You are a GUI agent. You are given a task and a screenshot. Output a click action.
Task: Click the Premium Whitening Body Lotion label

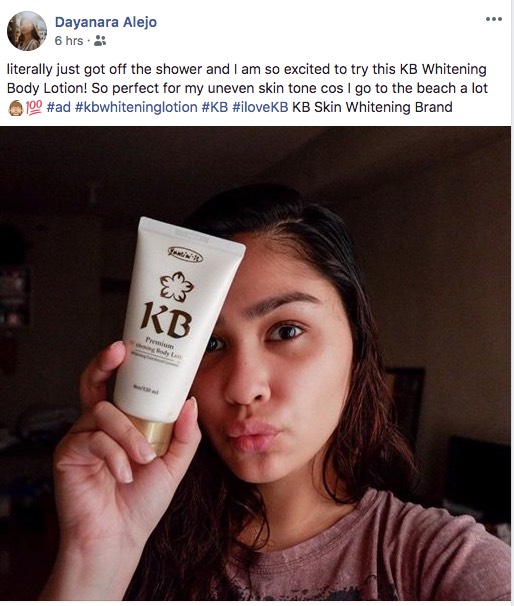tap(157, 351)
